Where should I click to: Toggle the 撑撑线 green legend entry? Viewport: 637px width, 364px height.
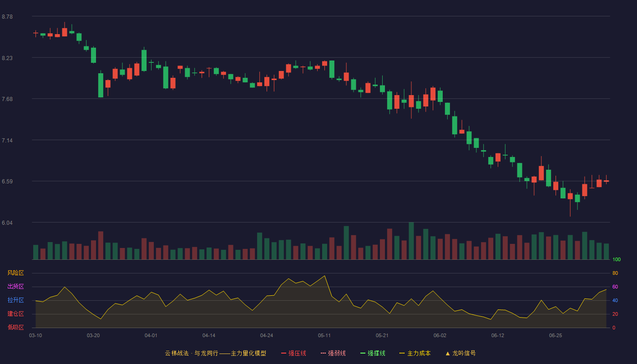click(x=373, y=353)
